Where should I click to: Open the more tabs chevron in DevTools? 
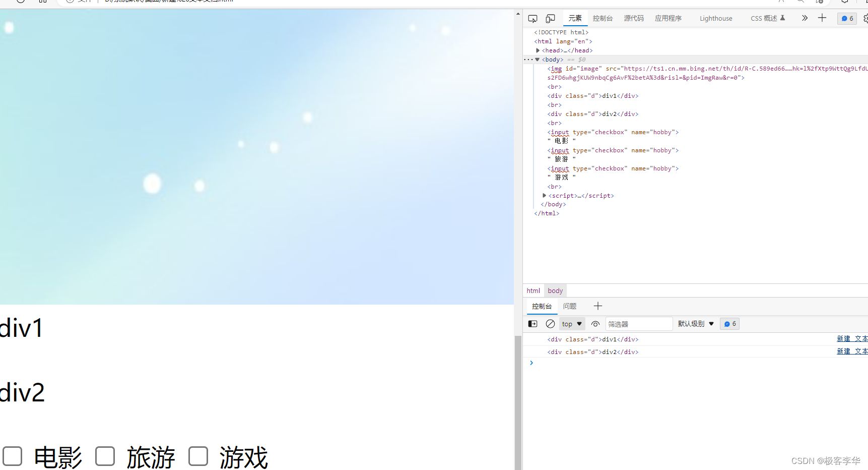805,18
